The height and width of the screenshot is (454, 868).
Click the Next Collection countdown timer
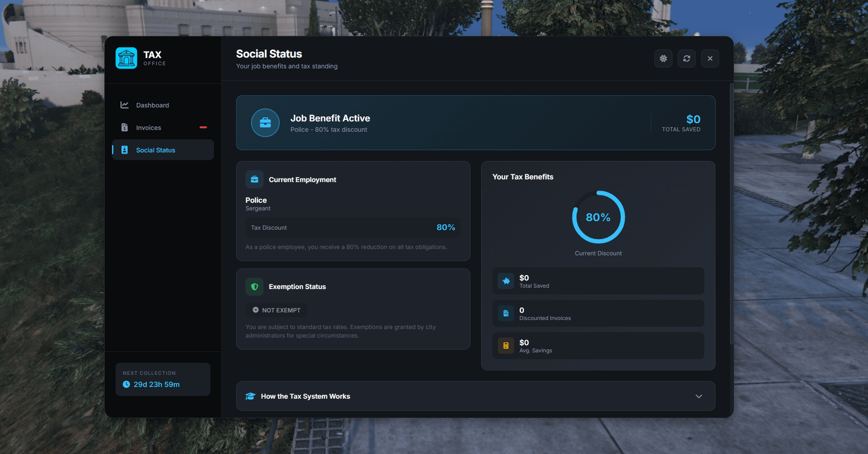pyautogui.click(x=156, y=384)
